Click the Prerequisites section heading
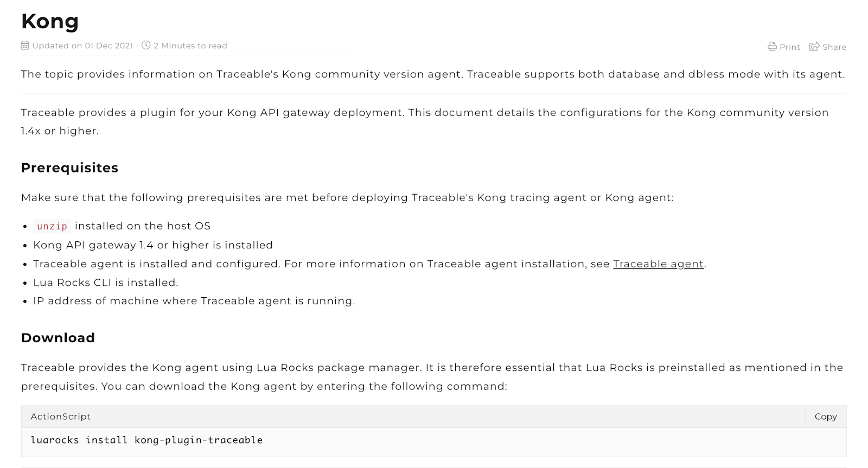This screenshot has width=868, height=468. pos(69,168)
